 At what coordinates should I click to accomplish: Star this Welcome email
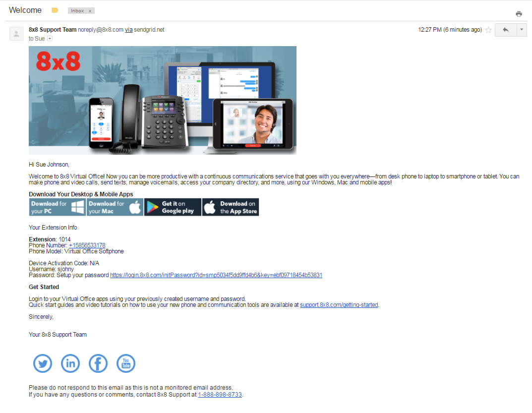[488, 30]
